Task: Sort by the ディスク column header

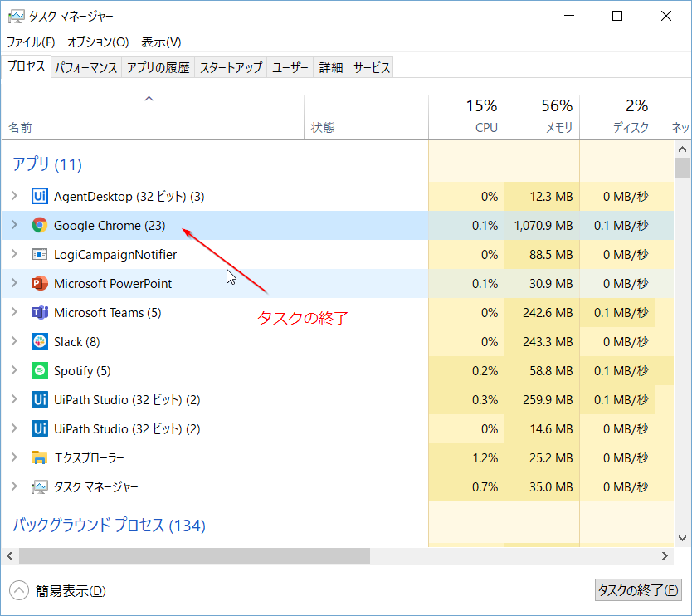Action: (617, 117)
